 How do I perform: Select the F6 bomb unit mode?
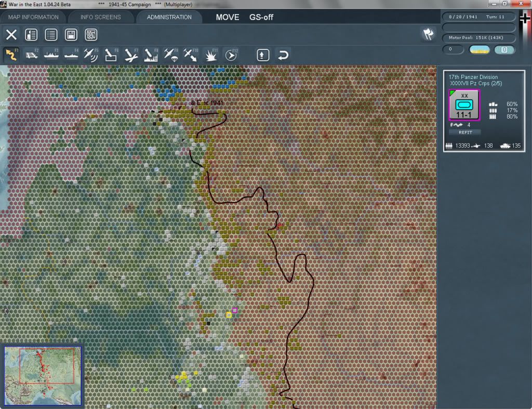click(x=111, y=55)
